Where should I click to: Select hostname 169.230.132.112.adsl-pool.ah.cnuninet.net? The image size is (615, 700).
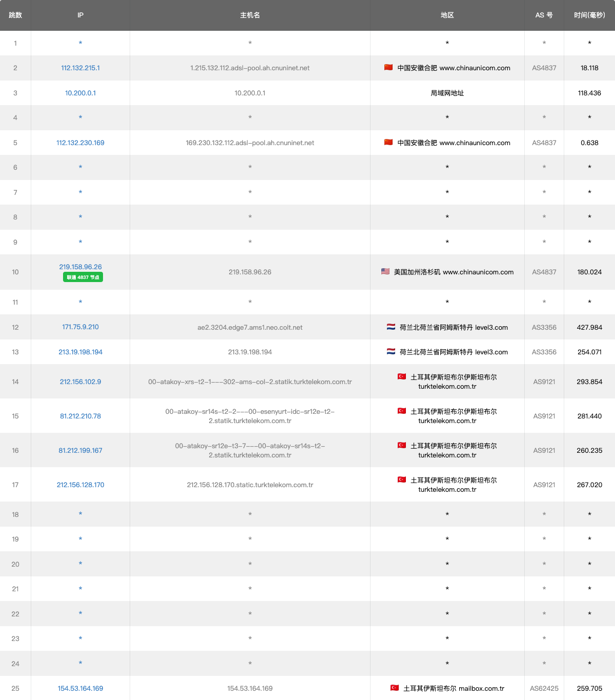(250, 143)
